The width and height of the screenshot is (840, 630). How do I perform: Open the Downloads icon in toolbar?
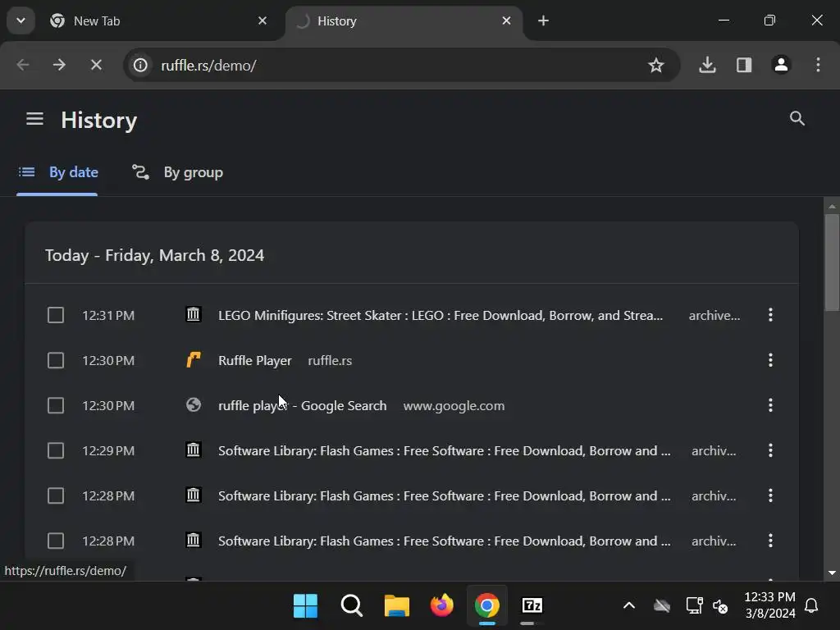pos(707,65)
